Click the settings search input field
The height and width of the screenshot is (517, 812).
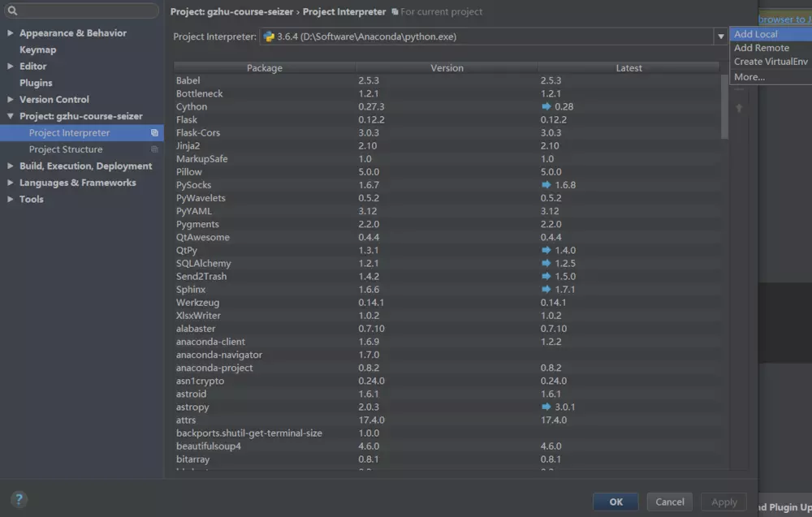pyautogui.click(x=82, y=11)
